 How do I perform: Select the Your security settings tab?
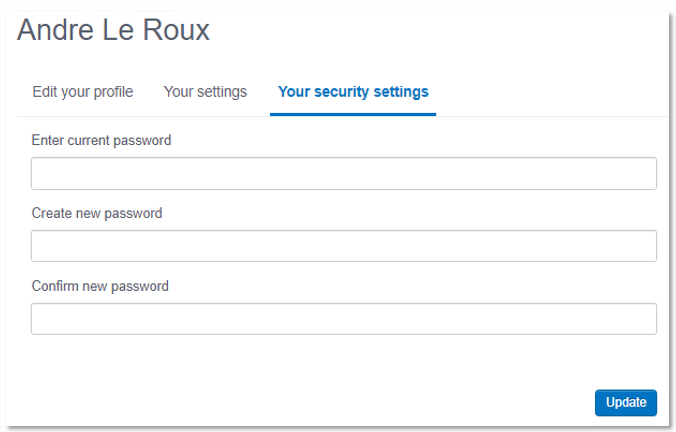(353, 92)
